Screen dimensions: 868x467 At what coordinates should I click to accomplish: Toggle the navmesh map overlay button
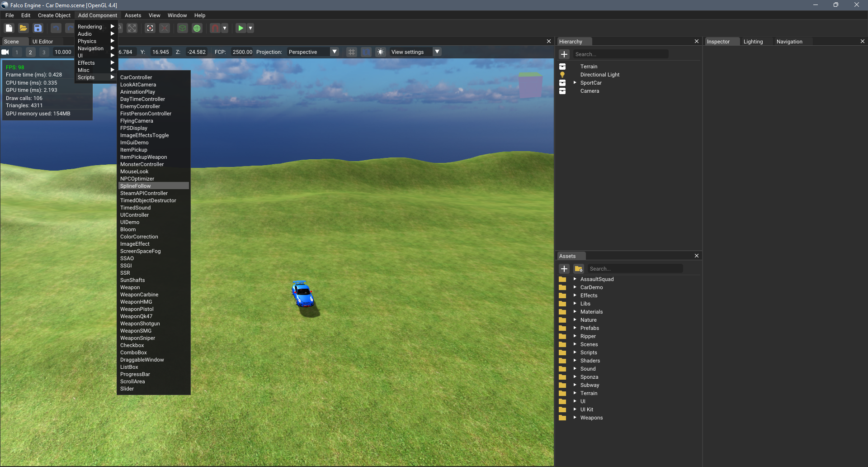pos(366,52)
